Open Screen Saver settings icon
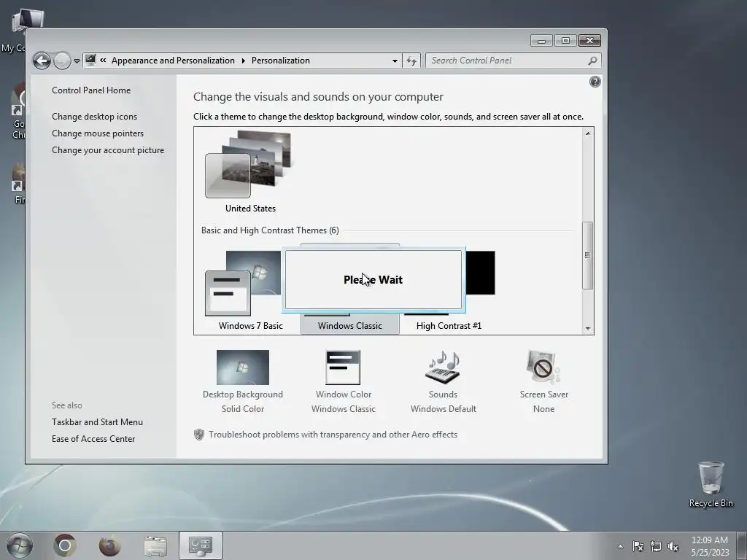The height and width of the screenshot is (560, 747). pos(543,367)
